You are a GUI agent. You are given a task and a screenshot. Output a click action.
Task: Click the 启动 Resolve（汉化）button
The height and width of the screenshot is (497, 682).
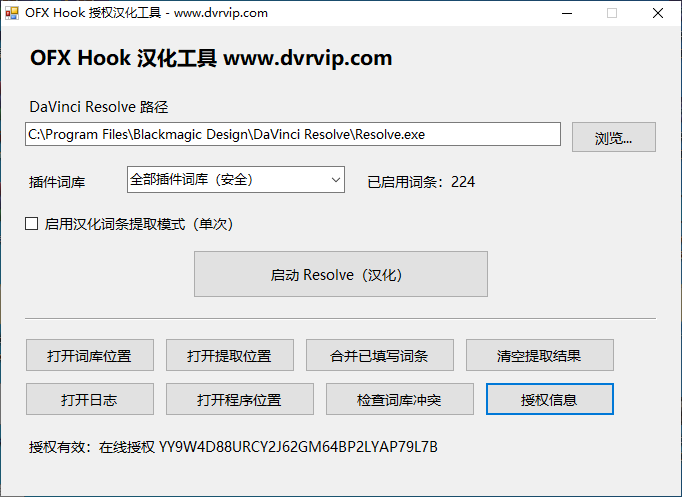(x=341, y=274)
